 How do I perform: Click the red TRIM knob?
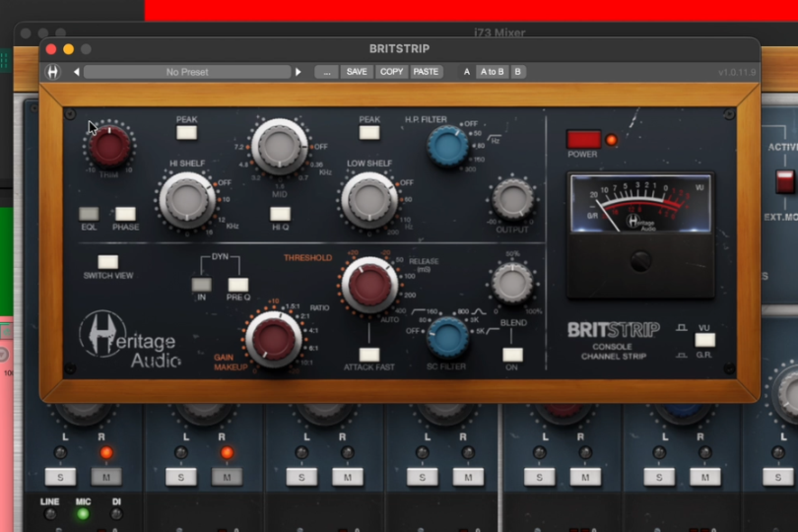[x=109, y=146]
